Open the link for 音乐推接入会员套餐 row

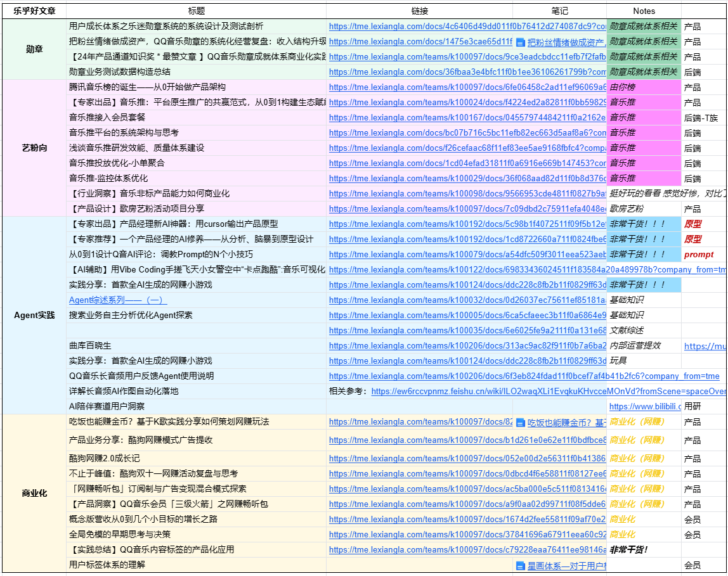point(467,118)
